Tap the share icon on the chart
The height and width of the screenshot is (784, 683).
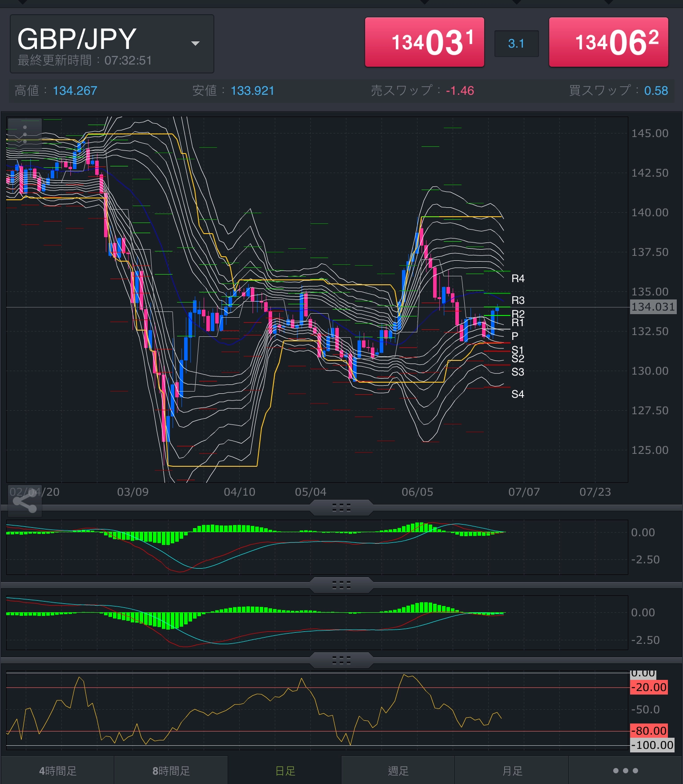tap(25, 502)
